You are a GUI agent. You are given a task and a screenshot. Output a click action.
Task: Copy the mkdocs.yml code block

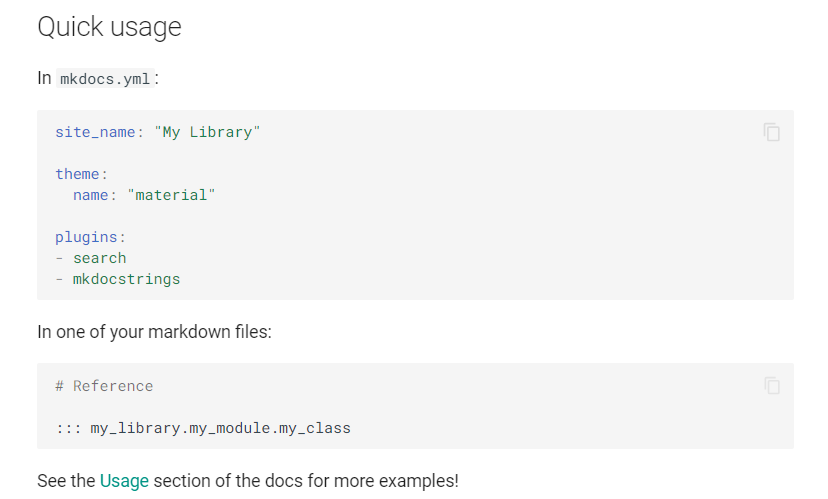(771, 132)
